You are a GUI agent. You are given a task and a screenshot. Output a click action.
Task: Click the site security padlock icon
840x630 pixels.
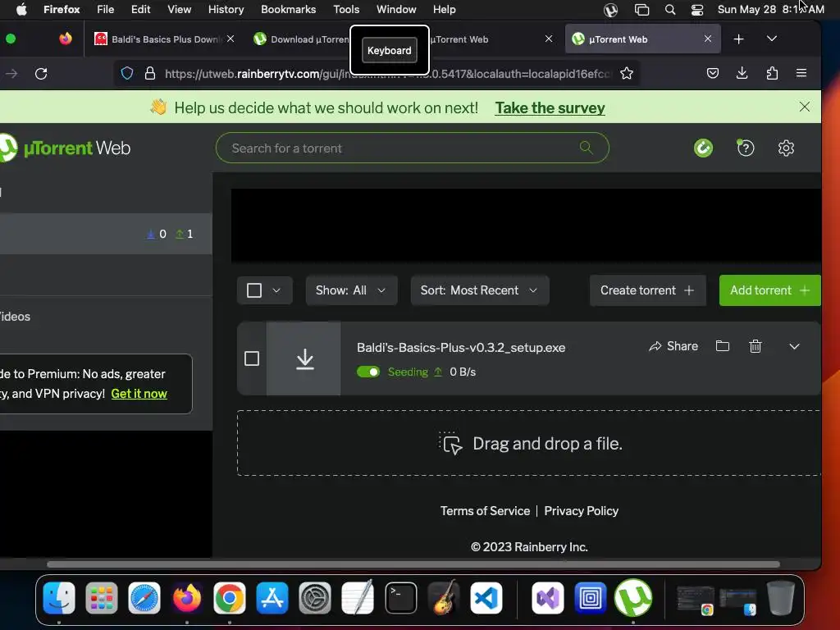click(150, 73)
